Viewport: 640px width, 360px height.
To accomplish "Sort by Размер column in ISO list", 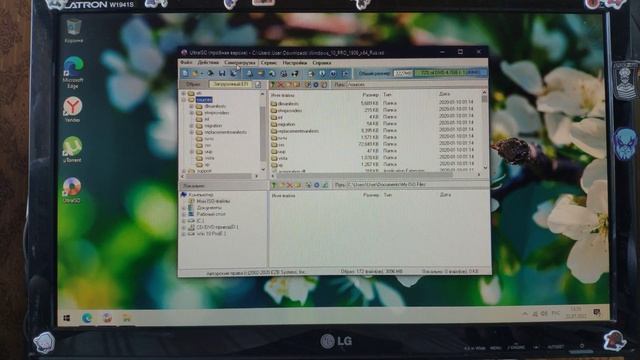I will [x=370, y=95].
